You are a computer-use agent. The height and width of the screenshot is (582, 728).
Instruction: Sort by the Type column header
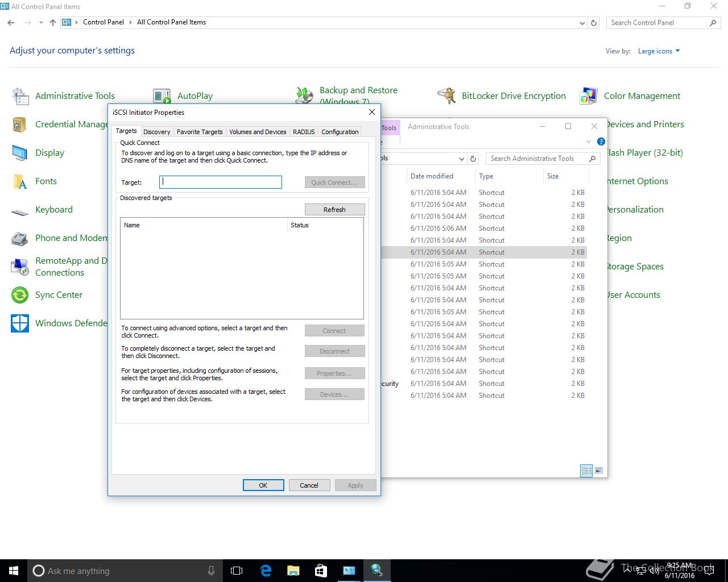(509, 176)
